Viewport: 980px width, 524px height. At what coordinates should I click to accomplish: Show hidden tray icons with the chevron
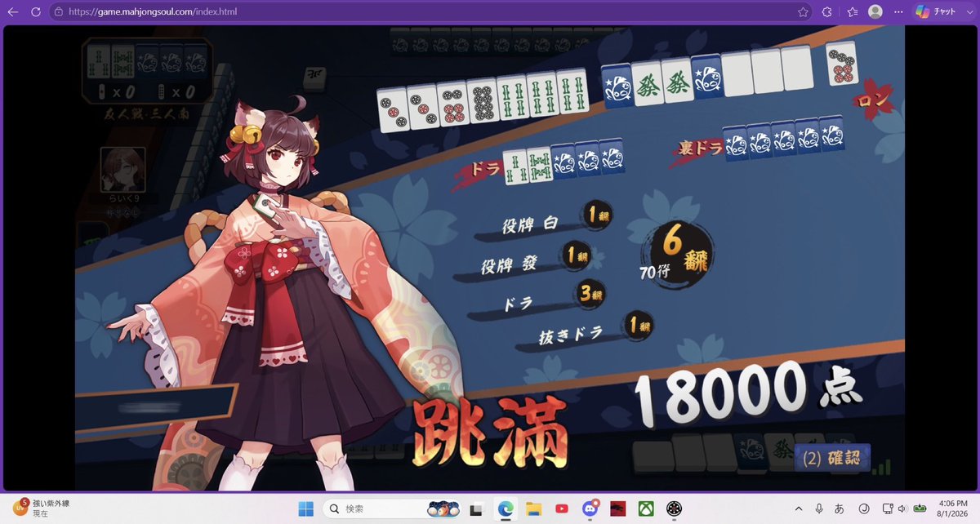pos(798,508)
